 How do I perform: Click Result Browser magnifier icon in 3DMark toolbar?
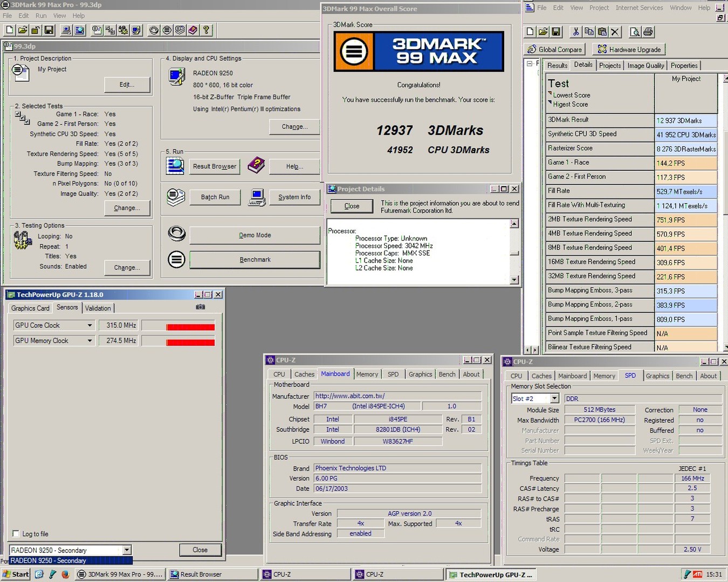pos(80,30)
